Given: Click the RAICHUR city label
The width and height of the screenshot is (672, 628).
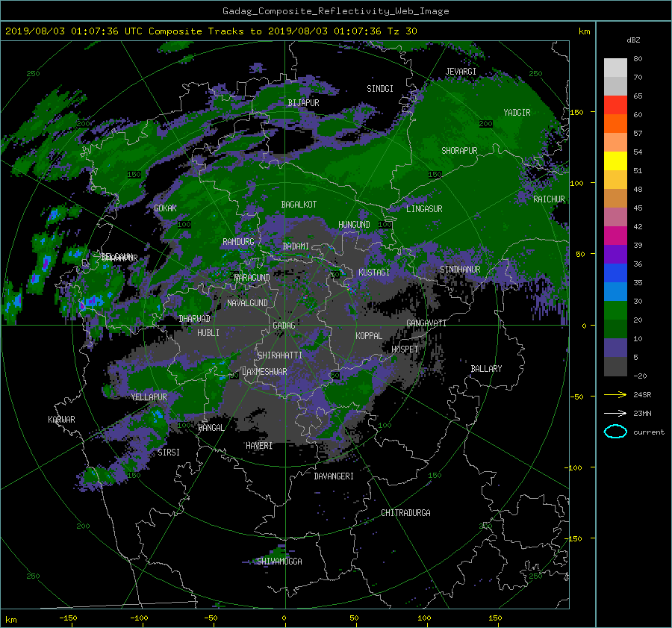Looking at the screenshot, I should 549,199.
